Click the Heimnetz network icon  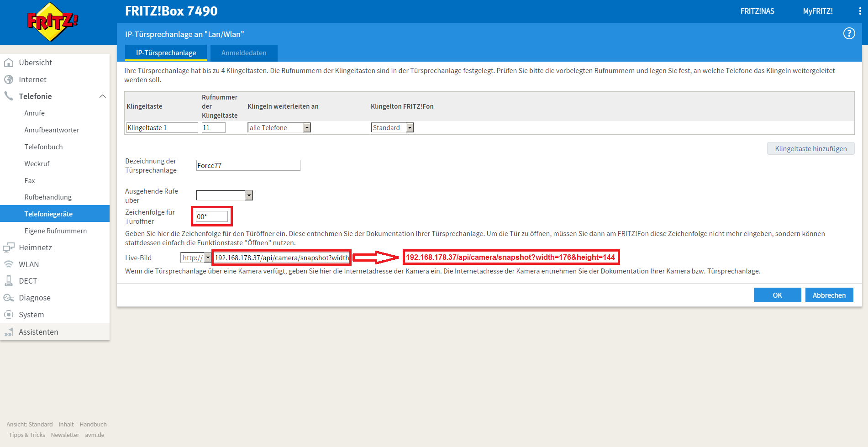point(9,247)
